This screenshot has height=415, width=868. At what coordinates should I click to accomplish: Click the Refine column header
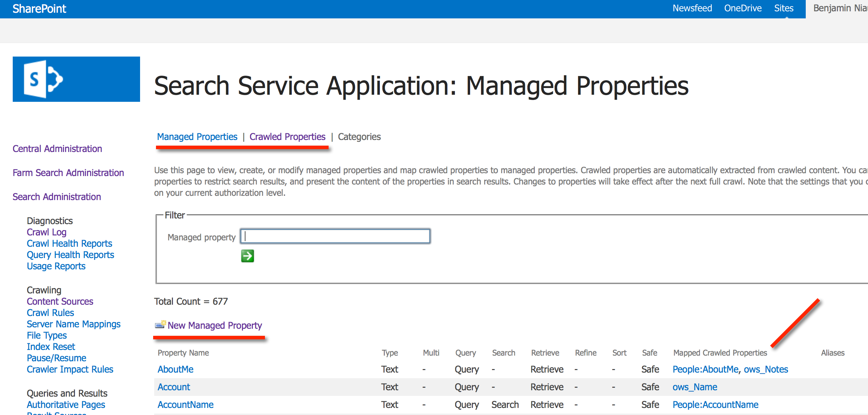point(586,353)
